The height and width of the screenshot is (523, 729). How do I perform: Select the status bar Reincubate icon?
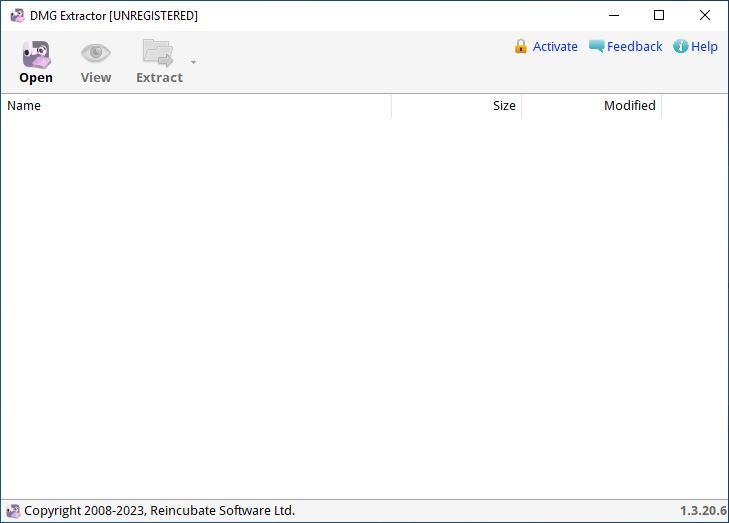click(x=13, y=511)
